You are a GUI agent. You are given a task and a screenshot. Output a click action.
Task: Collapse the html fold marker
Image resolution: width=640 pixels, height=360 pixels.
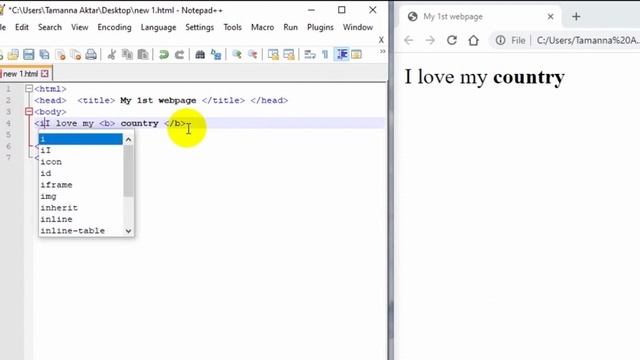[x=29, y=89]
